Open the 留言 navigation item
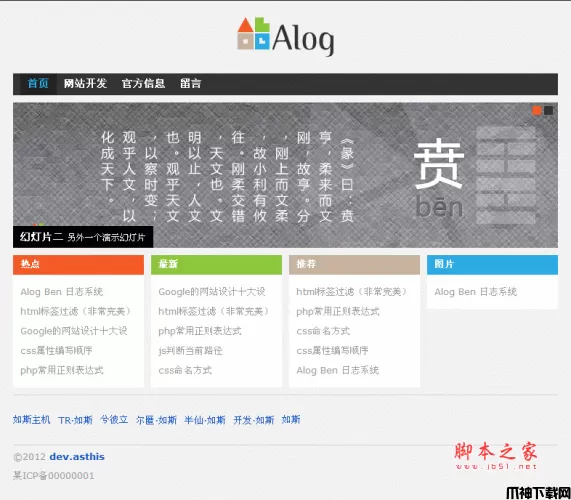 click(190, 83)
